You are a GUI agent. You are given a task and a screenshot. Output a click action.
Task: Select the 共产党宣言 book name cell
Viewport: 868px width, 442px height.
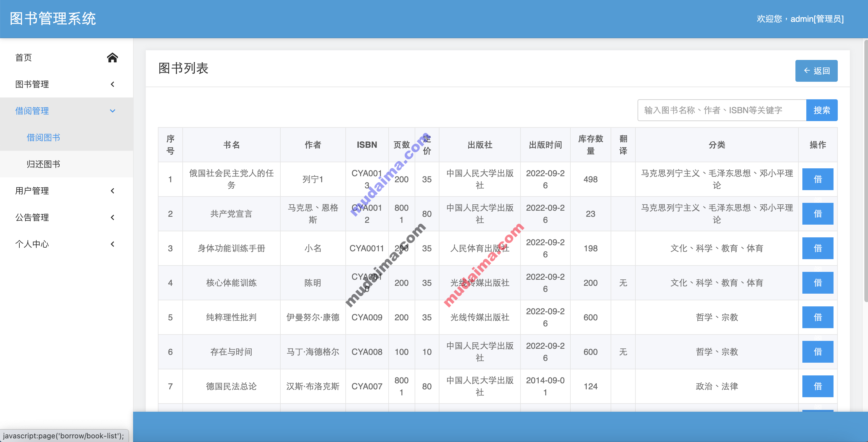231,213
